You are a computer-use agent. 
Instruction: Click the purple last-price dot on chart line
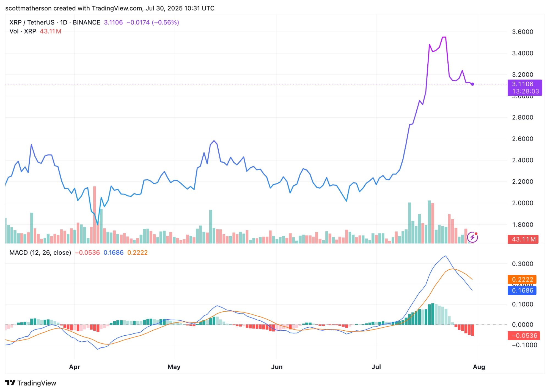(x=472, y=84)
